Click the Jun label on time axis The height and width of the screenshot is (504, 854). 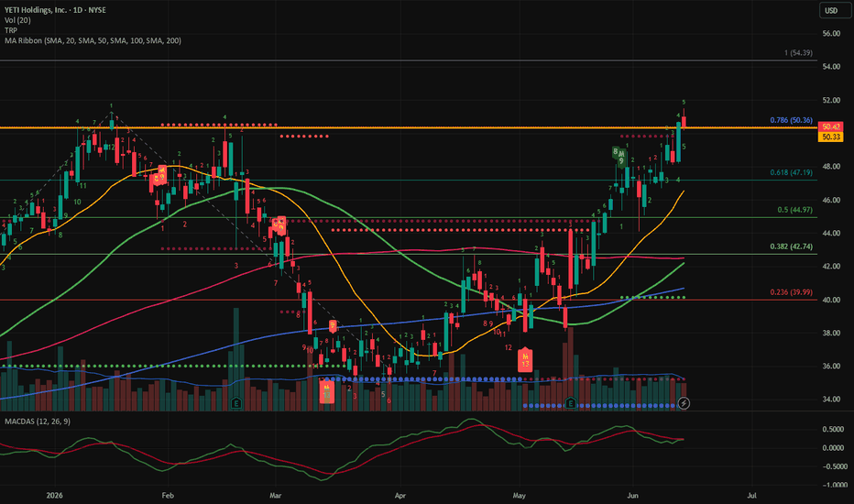click(x=632, y=495)
